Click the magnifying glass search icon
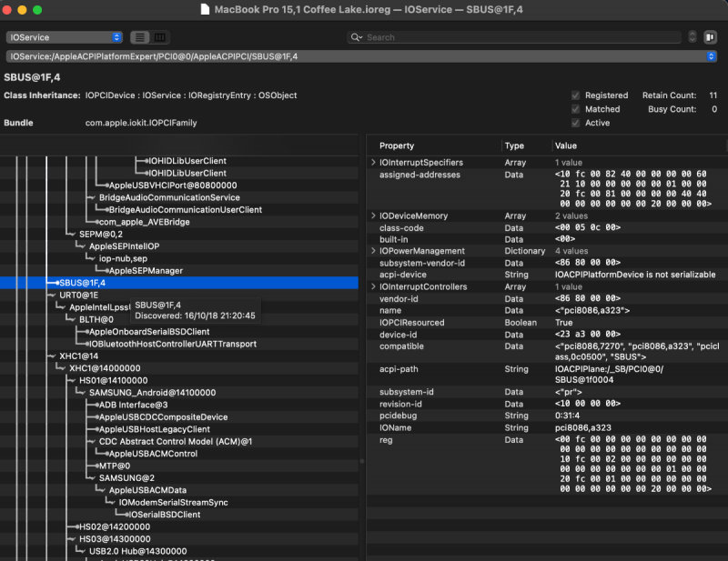 pyautogui.click(x=356, y=37)
